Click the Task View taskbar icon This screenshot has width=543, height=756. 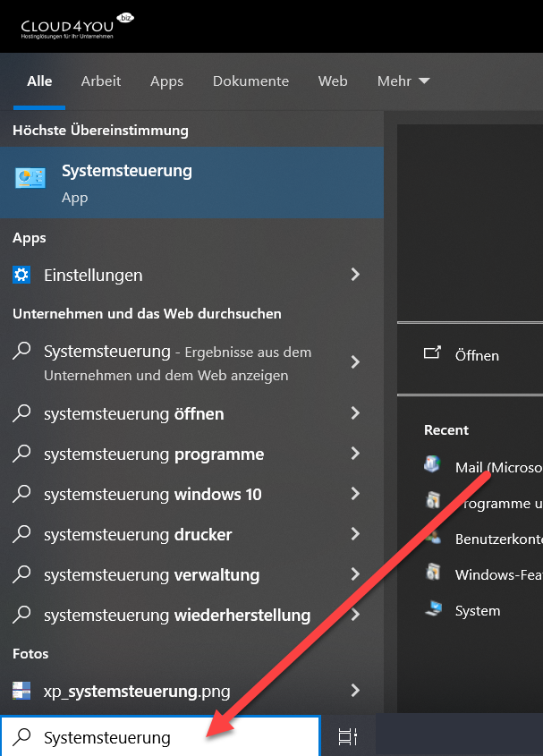point(348,736)
